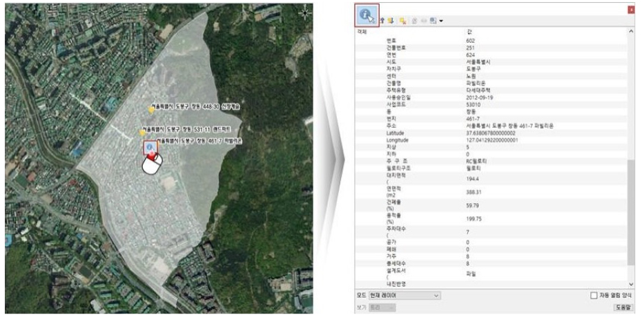The width and height of the screenshot is (644, 315).
Task: Click the value 388.31
Action: coord(474,191)
